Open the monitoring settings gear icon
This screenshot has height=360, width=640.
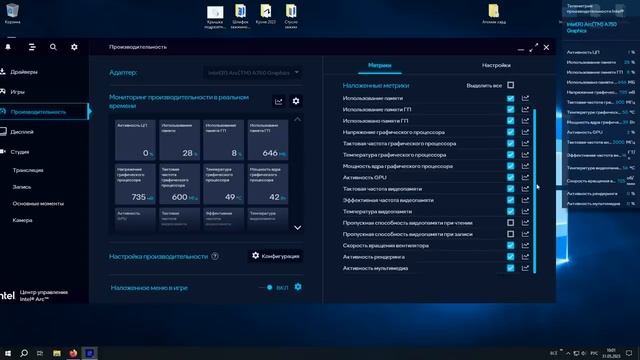[x=296, y=101]
